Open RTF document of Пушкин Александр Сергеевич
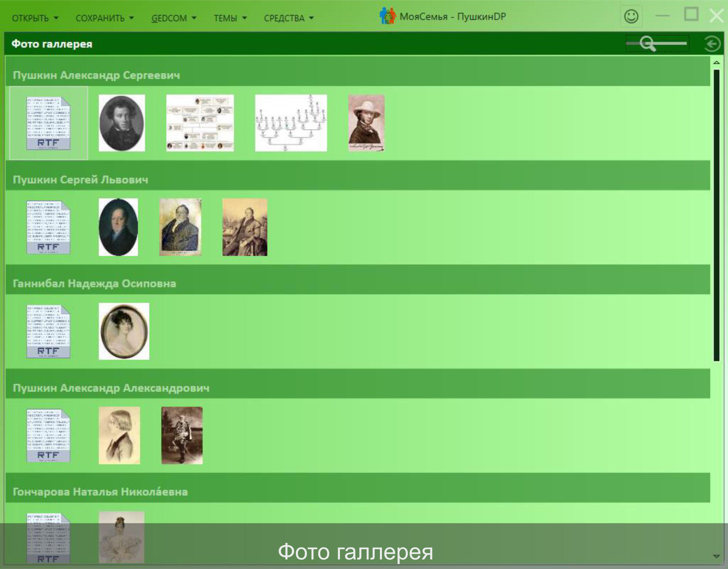 (48, 123)
